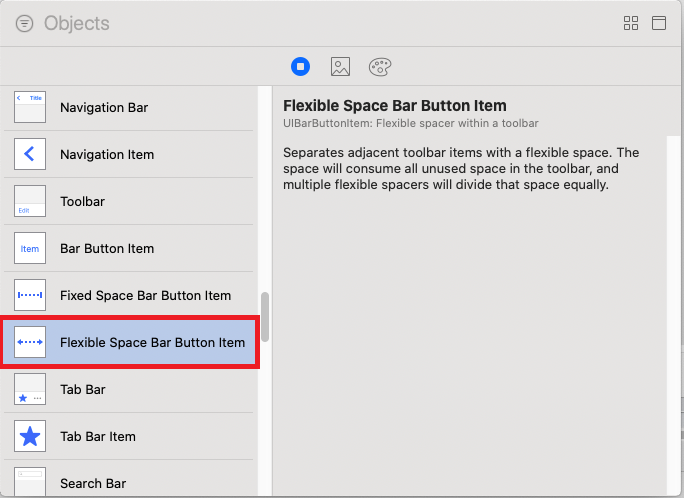Open the image media library tab
This screenshot has height=498, width=684.
pyautogui.click(x=340, y=66)
